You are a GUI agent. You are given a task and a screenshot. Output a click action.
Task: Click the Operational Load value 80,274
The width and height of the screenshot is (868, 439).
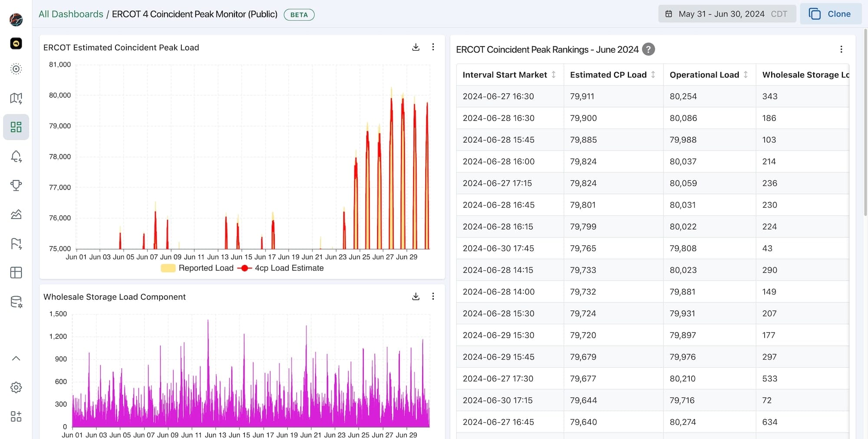[x=683, y=422]
